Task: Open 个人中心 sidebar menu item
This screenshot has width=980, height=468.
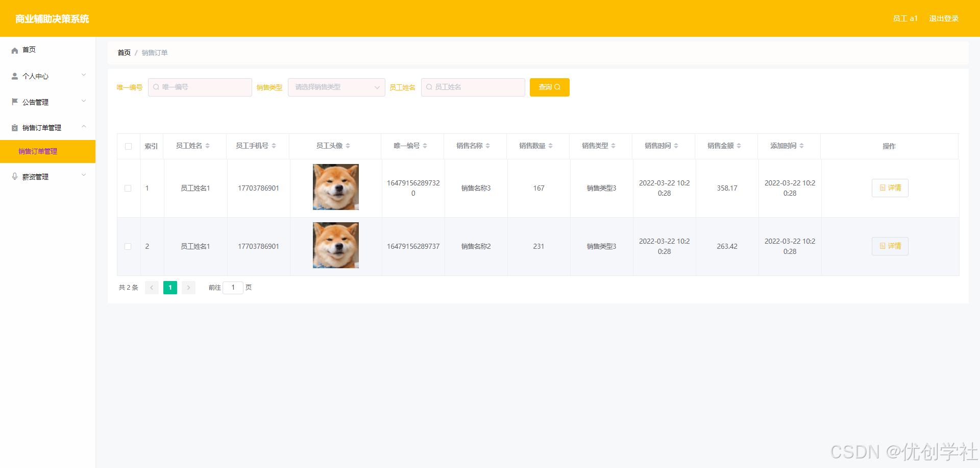Action: (47, 76)
